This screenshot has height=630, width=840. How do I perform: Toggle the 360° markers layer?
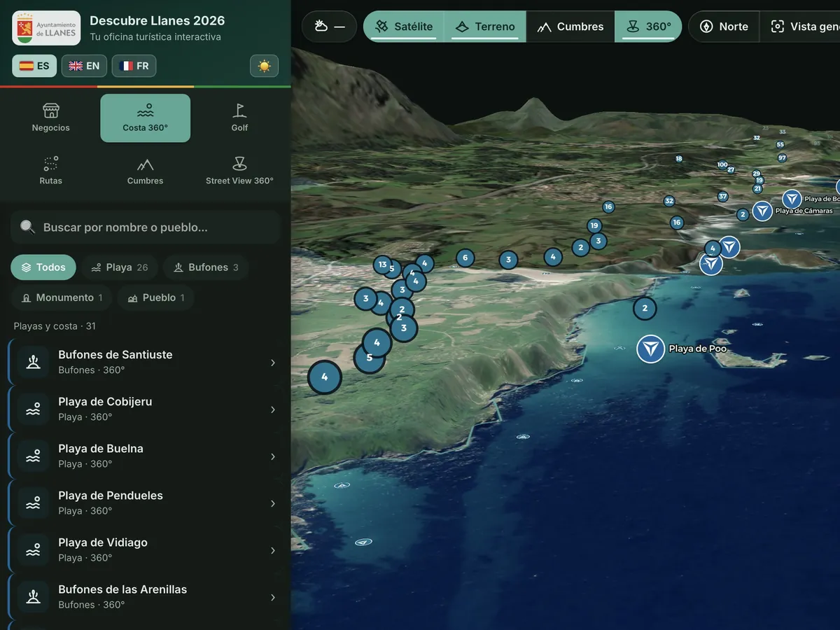[648, 27]
